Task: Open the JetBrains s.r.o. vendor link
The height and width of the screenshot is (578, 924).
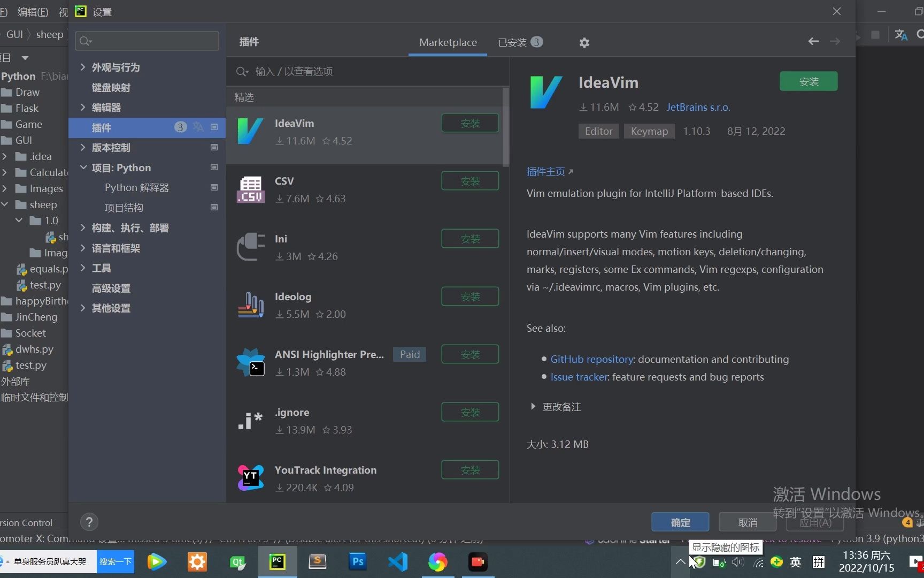Action: (x=698, y=107)
